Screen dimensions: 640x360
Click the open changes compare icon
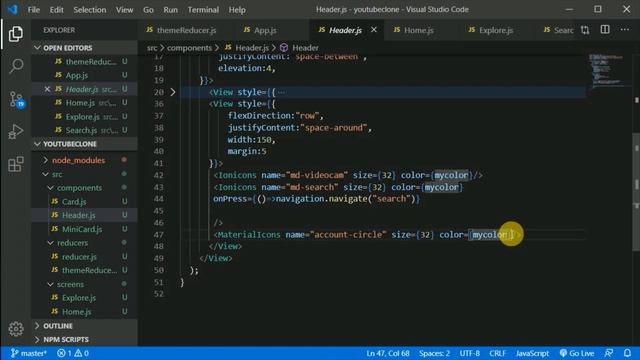tap(585, 30)
